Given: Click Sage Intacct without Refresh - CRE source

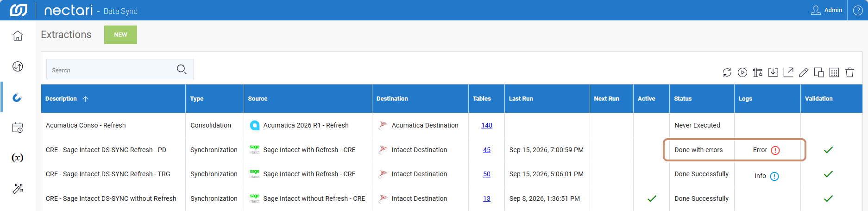Looking at the screenshot, I should click(314, 198).
